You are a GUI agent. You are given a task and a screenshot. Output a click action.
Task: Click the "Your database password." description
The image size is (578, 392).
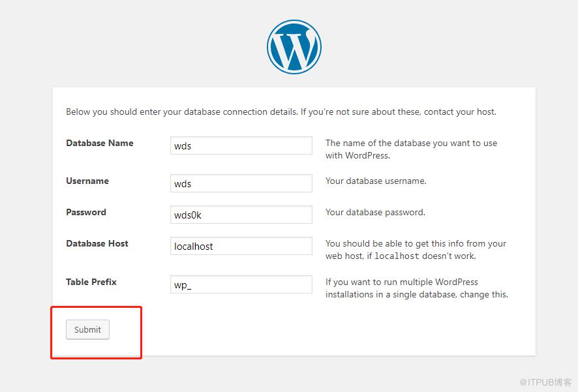pyautogui.click(x=375, y=212)
